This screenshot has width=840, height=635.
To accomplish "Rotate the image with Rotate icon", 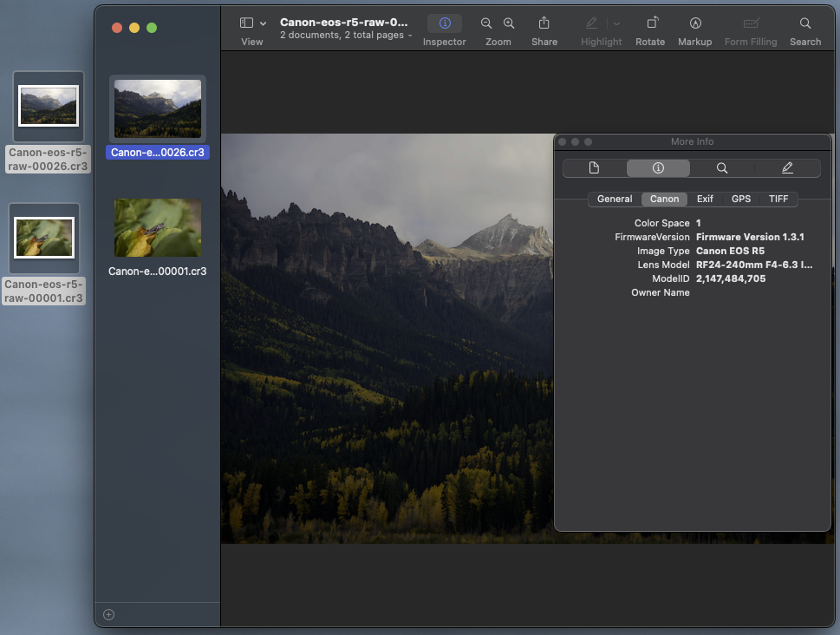I will point(650,23).
